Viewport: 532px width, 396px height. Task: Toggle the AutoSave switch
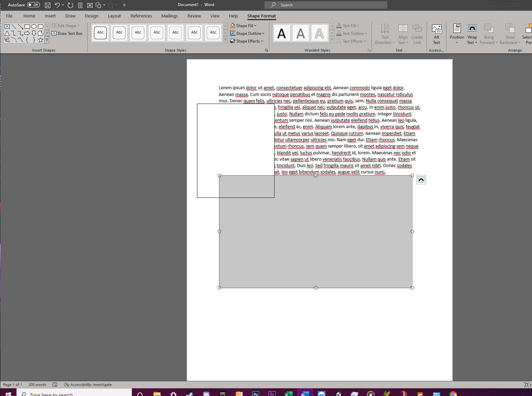pos(34,5)
